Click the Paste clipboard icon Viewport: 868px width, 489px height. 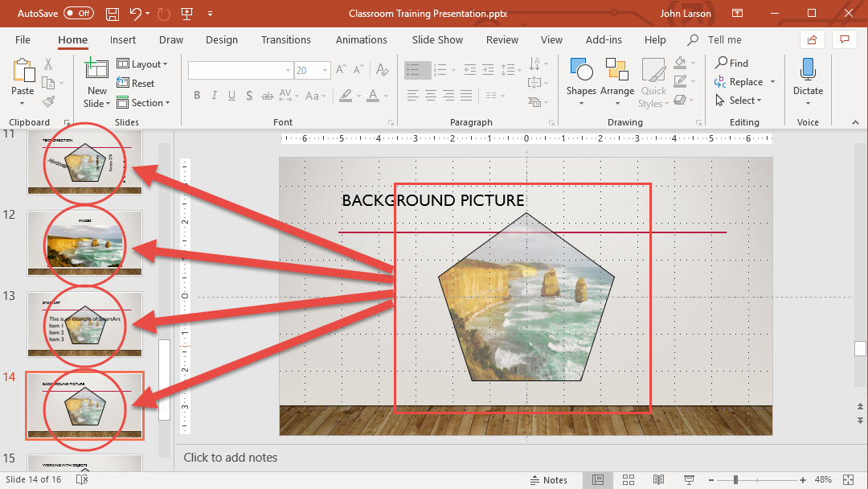coord(23,72)
